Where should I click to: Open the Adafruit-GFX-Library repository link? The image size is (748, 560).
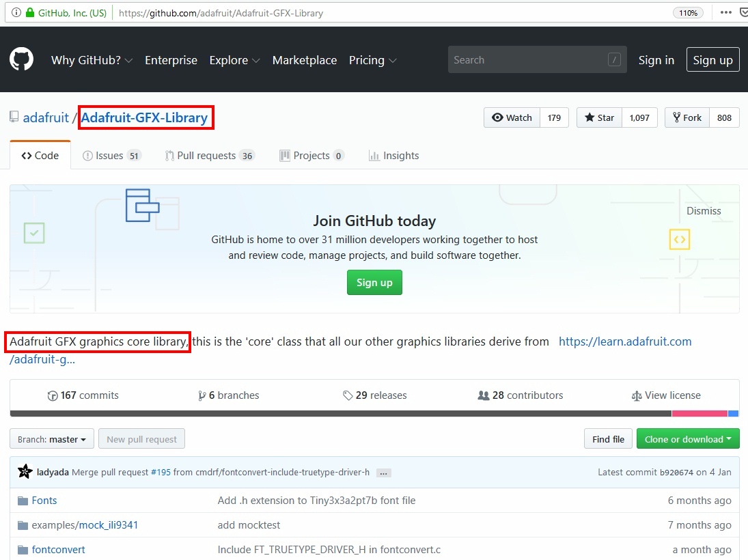pyautogui.click(x=145, y=117)
